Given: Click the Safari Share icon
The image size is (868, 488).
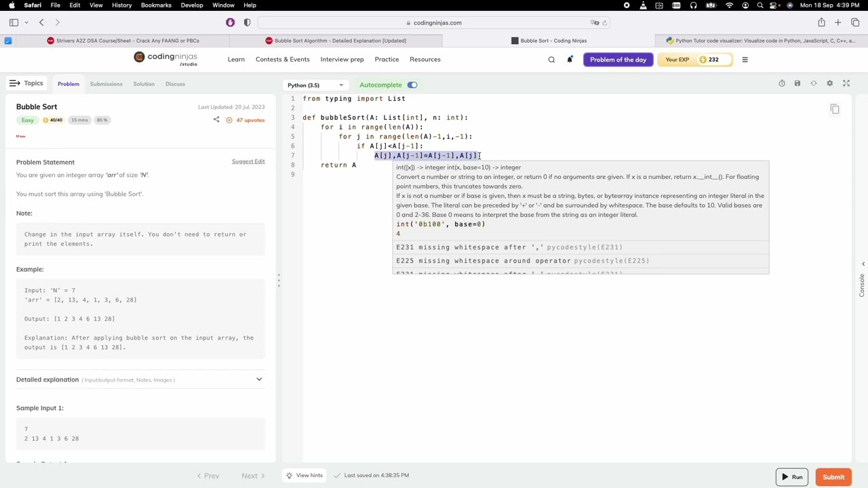Looking at the screenshot, I should point(821,22).
